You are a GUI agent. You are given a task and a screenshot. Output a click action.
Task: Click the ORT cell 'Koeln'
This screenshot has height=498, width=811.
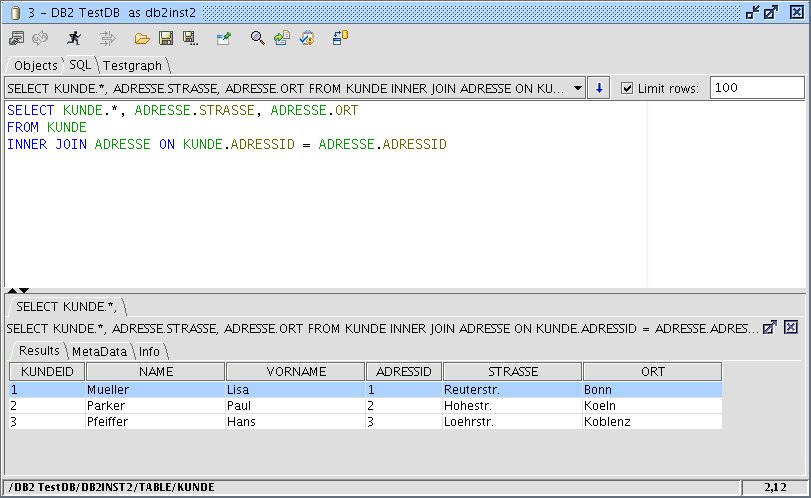click(x=652, y=405)
